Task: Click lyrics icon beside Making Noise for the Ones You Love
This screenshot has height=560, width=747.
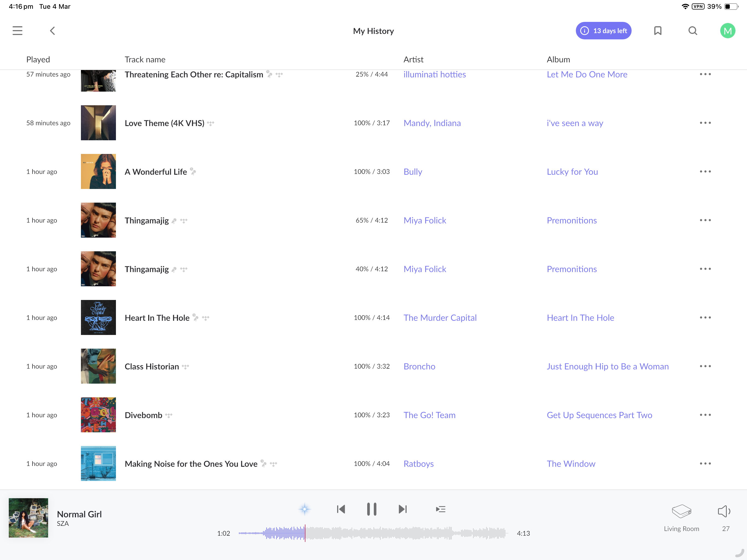Action: click(263, 463)
